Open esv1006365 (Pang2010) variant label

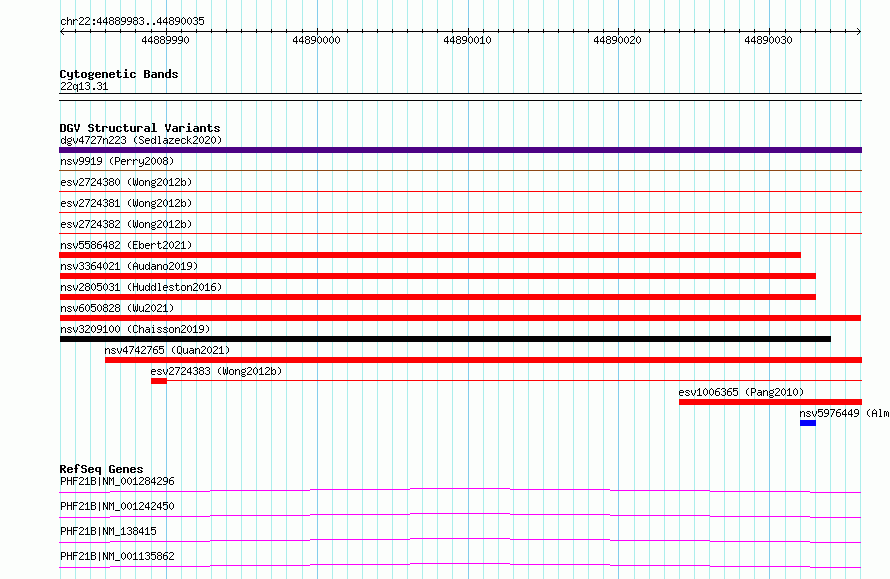(x=741, y=392)
